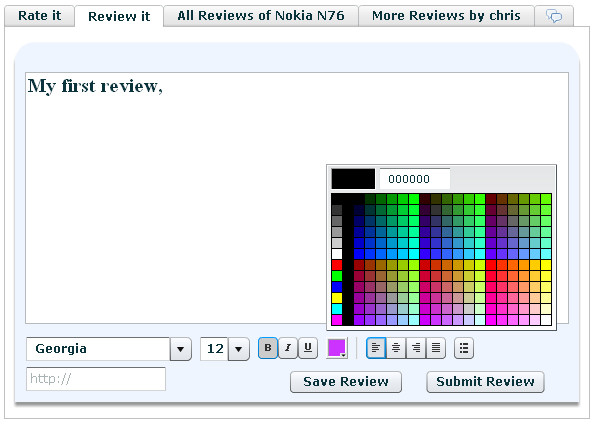The image size is (608, 428).
Task: Toggle italic formatting button
Action: pyautogui.click(x=287, y=348)
